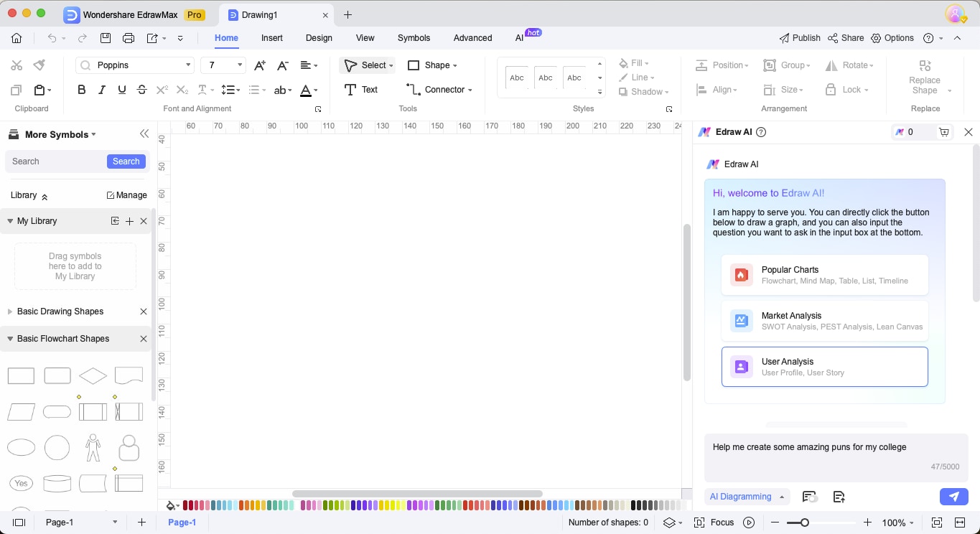Select the Text tool
Viewport: 980px width, 534px height.
[x=360, y=90]
